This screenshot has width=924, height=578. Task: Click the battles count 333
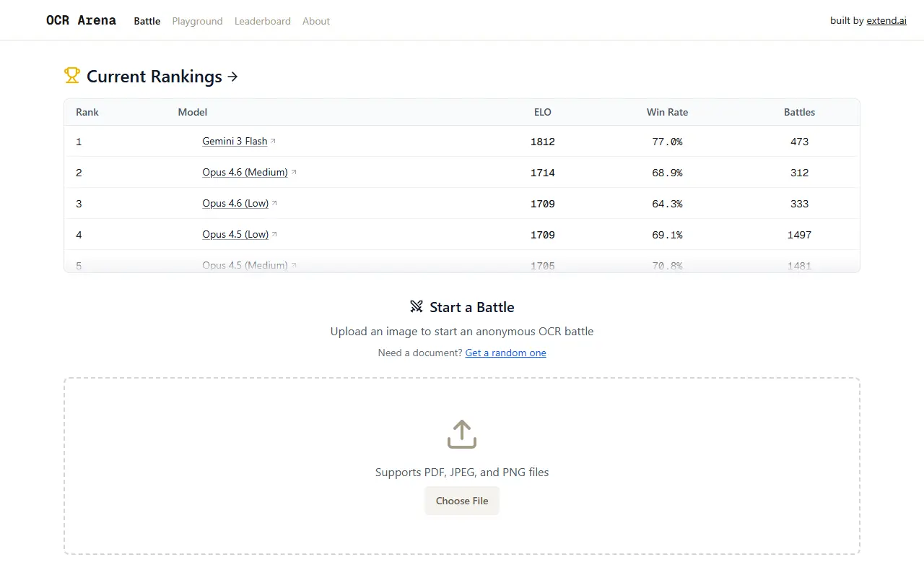tap(800, 204)
